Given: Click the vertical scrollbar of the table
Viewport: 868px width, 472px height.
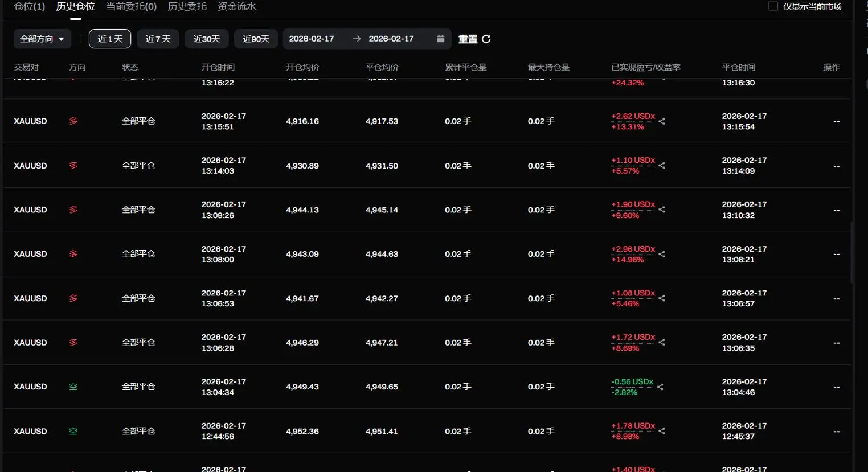Looking at the screenshot, I should pos(852,253).
